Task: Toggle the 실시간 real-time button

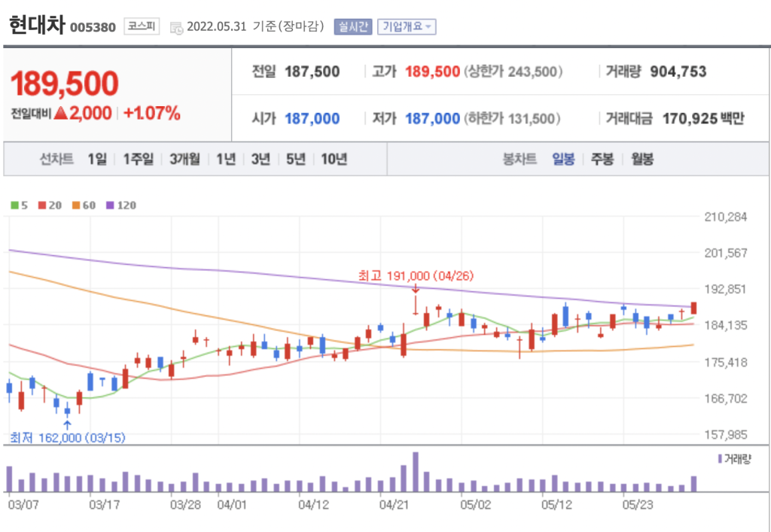Action: 352,27
